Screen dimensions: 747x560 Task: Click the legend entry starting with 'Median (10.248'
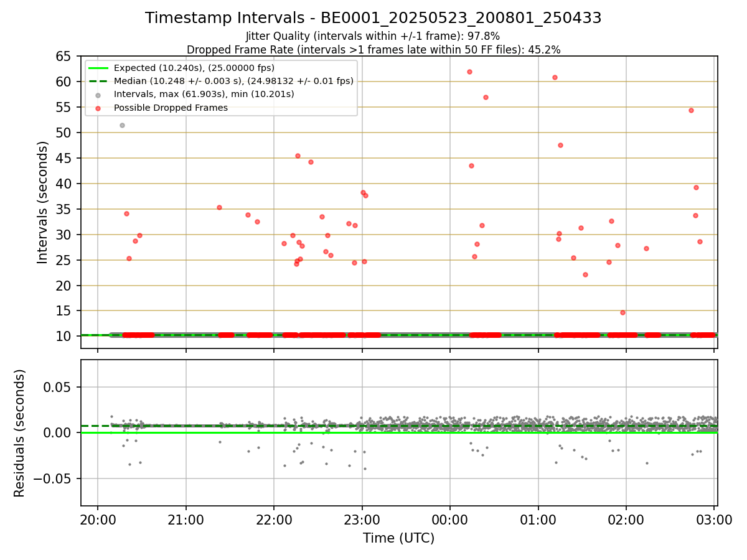(233, 81)
